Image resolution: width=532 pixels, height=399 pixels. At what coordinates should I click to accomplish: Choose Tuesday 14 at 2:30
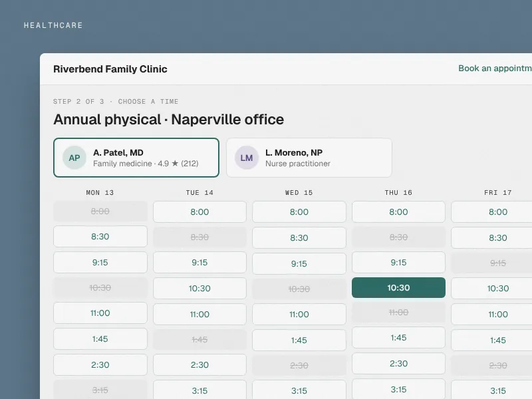200,364
